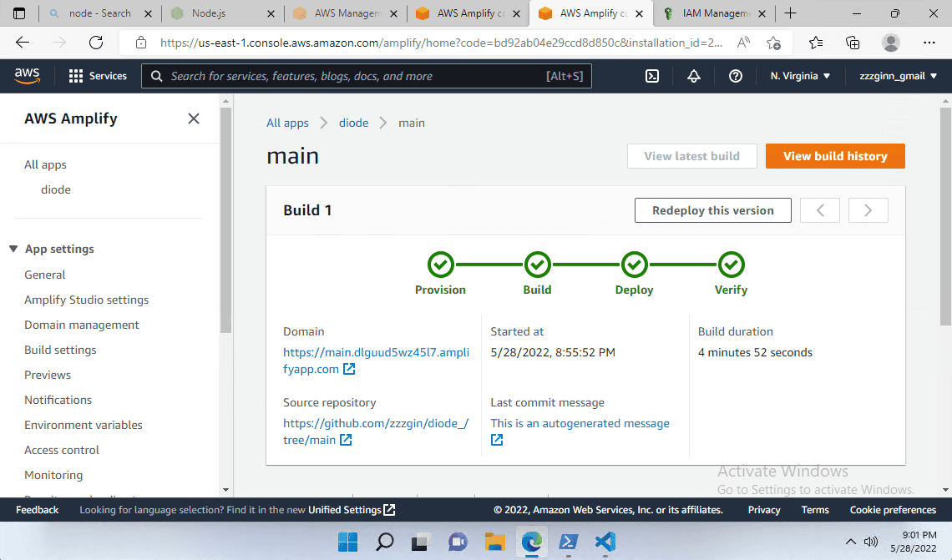Open the AWS CloudShell icon
952x560 pixels.
(652, 76)
